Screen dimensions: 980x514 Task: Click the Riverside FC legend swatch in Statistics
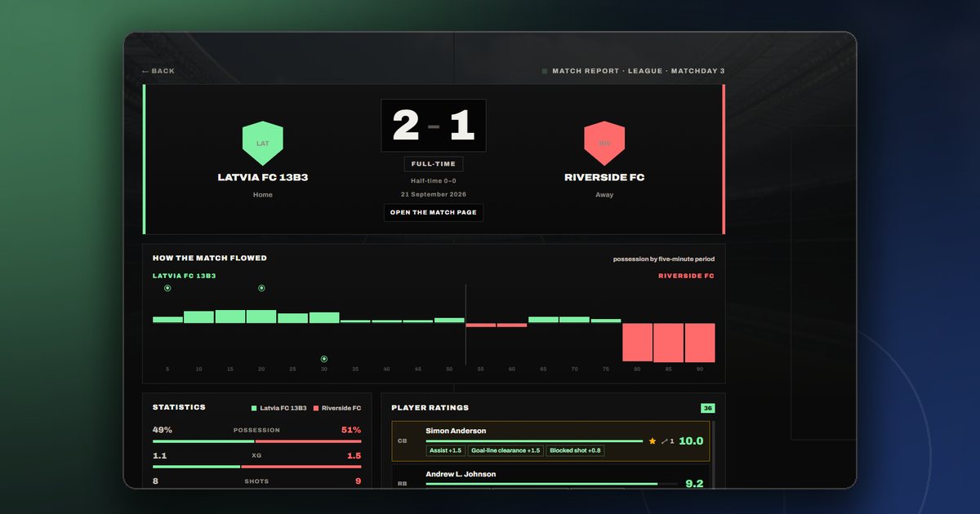tap(314, 408)
